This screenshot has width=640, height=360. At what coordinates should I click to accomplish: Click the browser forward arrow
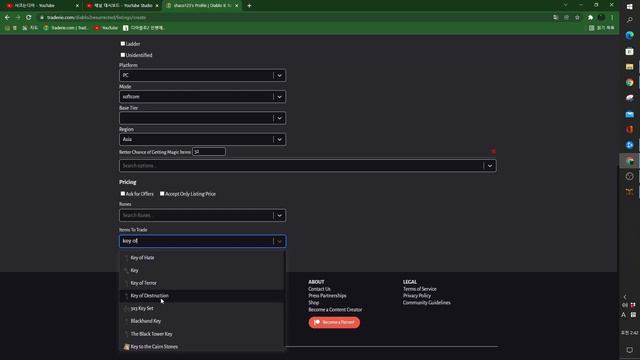pos(18,18)
